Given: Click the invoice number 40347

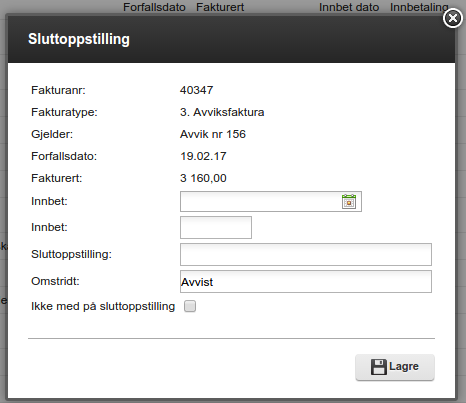Looking at the screenshot, I should tap(197, 90).
